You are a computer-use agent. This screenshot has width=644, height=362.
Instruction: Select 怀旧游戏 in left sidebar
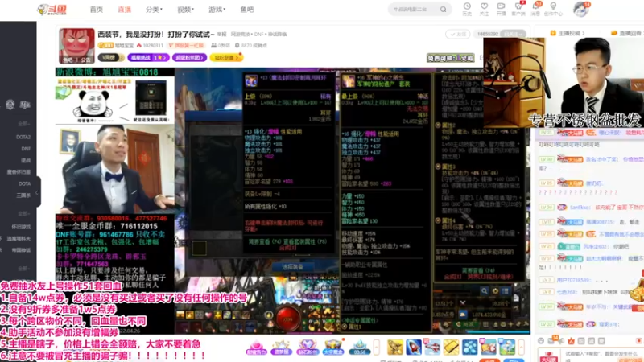(21, 227)
